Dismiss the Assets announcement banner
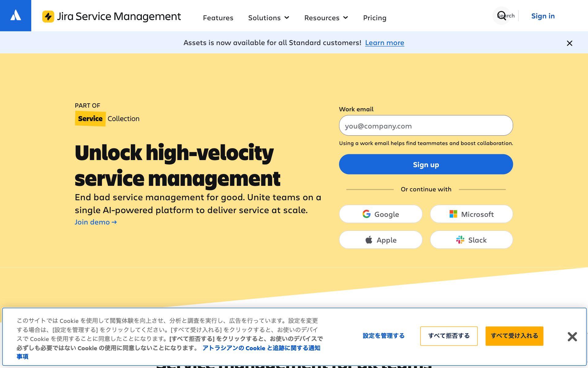This screenshot has height=368, width=588. click(569, 43)
